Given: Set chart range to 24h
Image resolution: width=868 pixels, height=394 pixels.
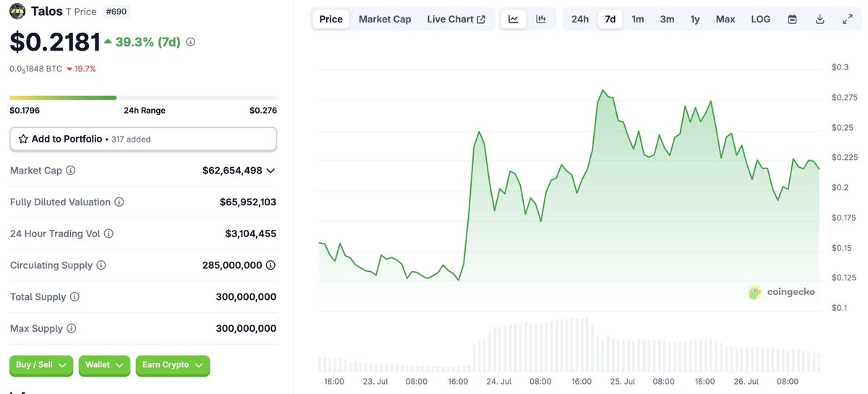Looking at the screenshot, I should pyautogui.click(x=580, y=20).
